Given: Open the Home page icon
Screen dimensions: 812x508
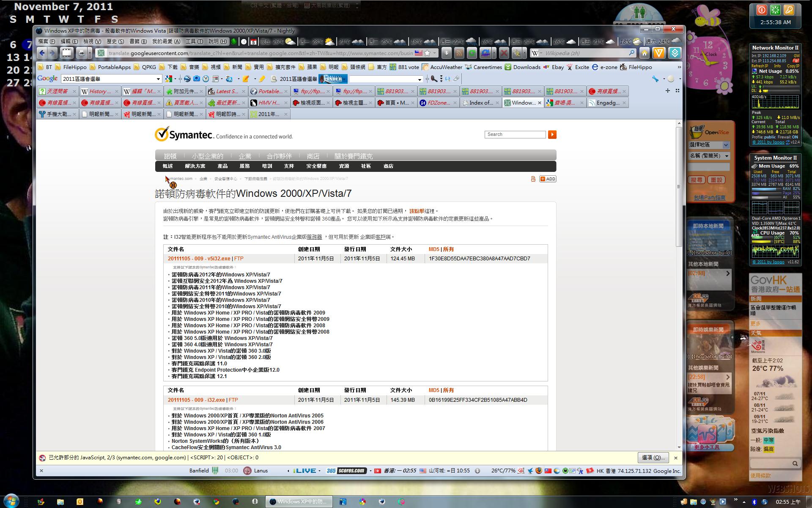Looking at the screenshot, I should point(644,53).
